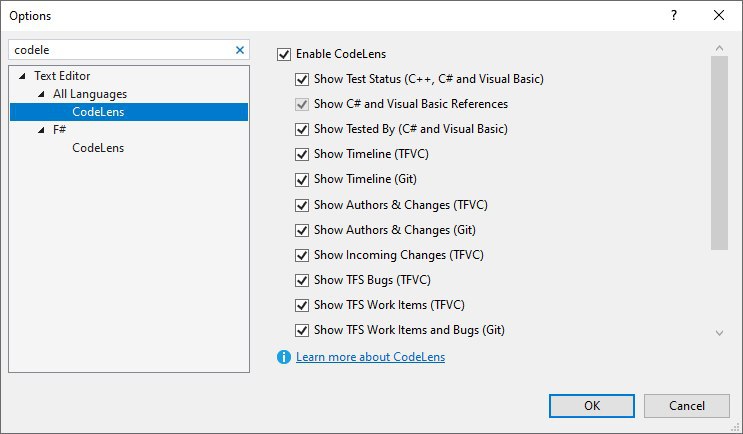This screenshot has height=434, width=743.
Task: Select CodeLens under the F# node
Action: tap(98, 148)
